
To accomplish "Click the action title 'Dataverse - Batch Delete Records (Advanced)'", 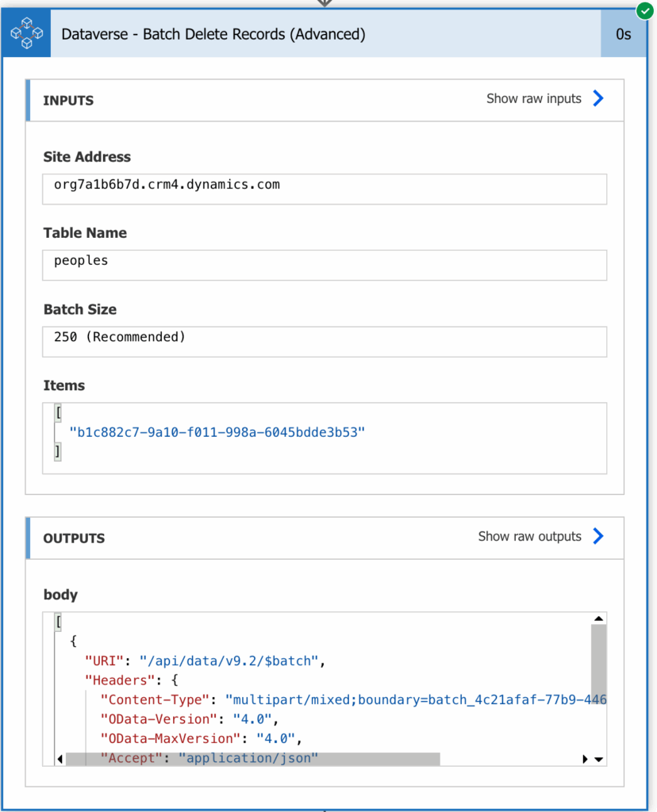I will tap(213, 34).
